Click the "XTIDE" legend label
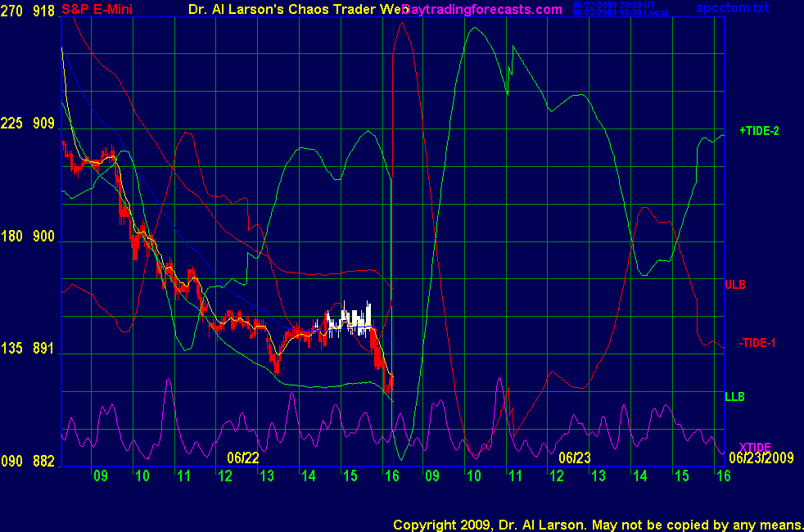Screen dimensions: 804x532 coord(754,447)
